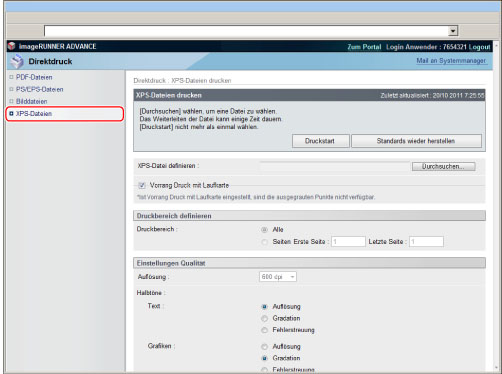Screen dimensions: 502x374
Task: Open the Auflösung 600 dpi dropdown
Action: [278, 277]
